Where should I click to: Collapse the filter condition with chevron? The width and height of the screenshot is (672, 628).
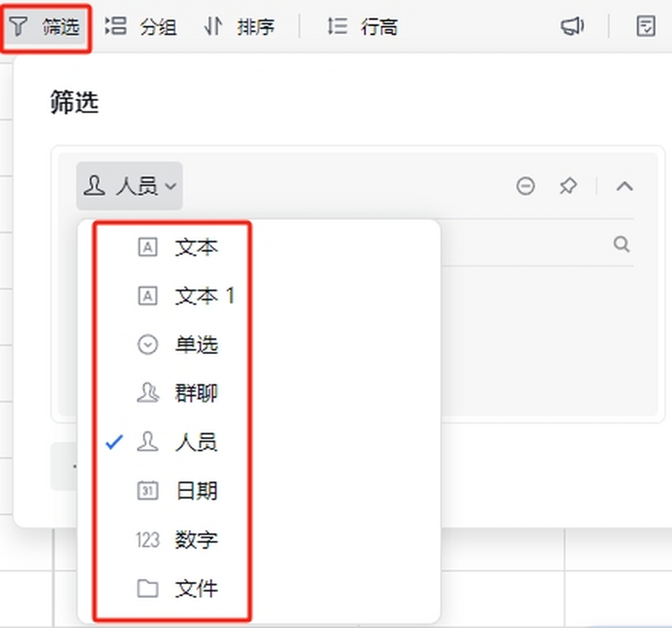(x=624, y=186)
